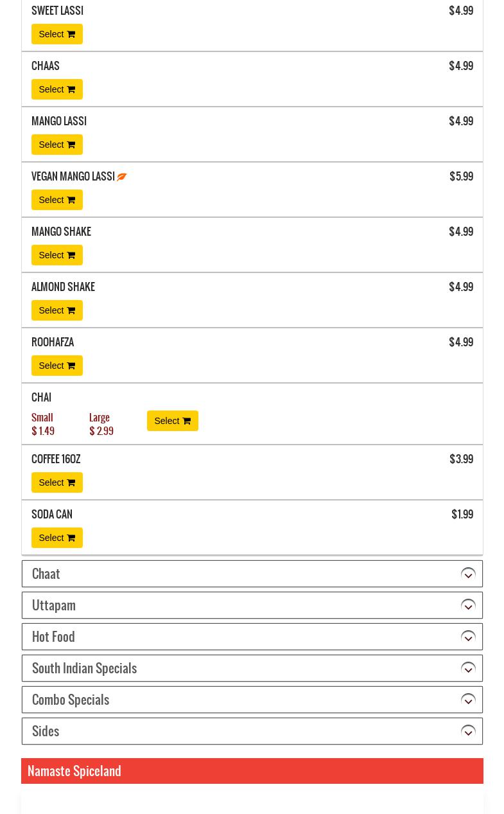Click the Namaste Spiceland header bar
The image size is (504, 814).
point(252,771)
